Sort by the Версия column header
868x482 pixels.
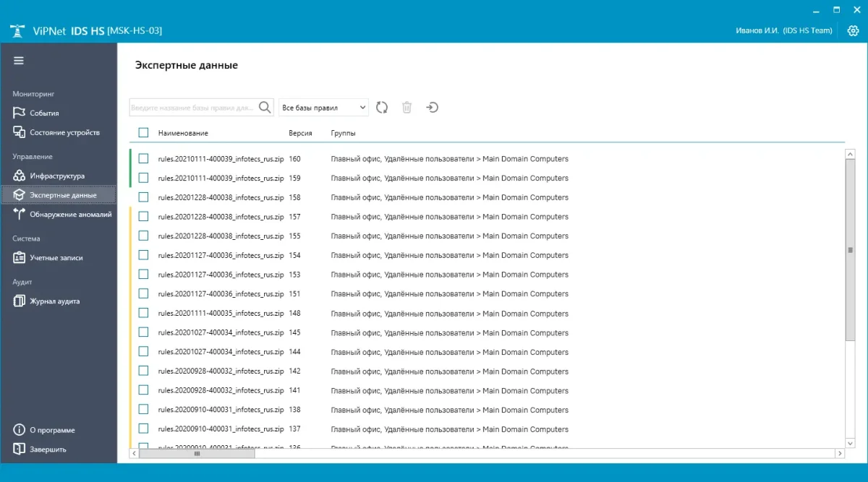(x=300, y=133)
